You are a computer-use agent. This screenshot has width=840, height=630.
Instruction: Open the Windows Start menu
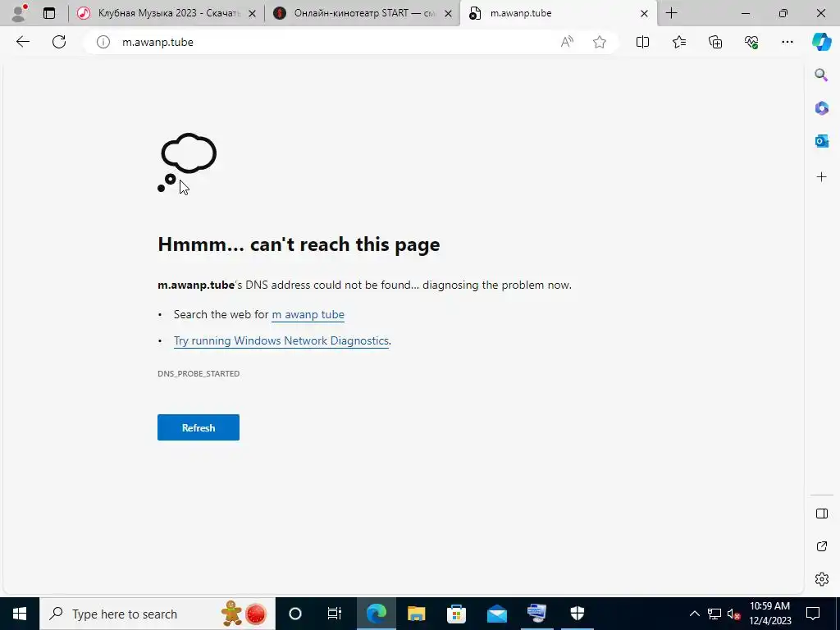[20, 614]
